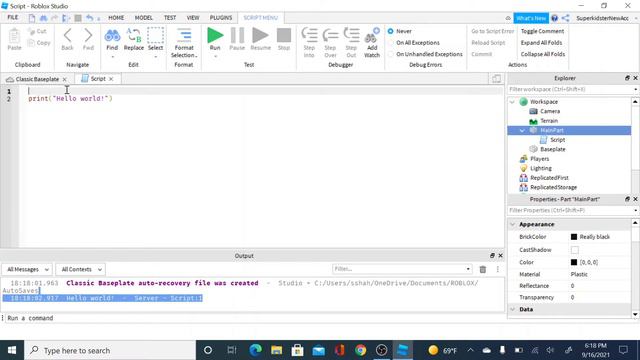The width and height of the screenshot is (640, 360).
Task: Open the All Contexts dropdown
Action: [x=80, y=269]
